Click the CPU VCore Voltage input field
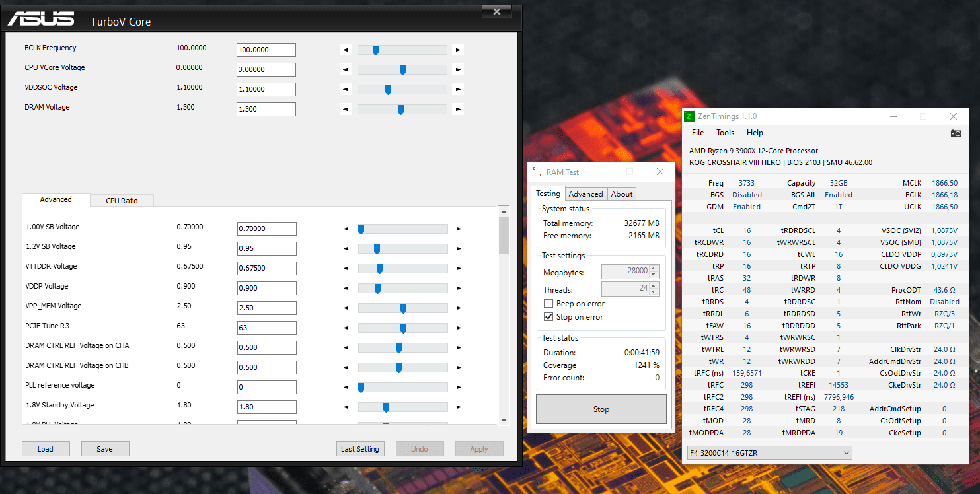Image resolution: width=980 pixels, height=494 pixels. [266, 69]
